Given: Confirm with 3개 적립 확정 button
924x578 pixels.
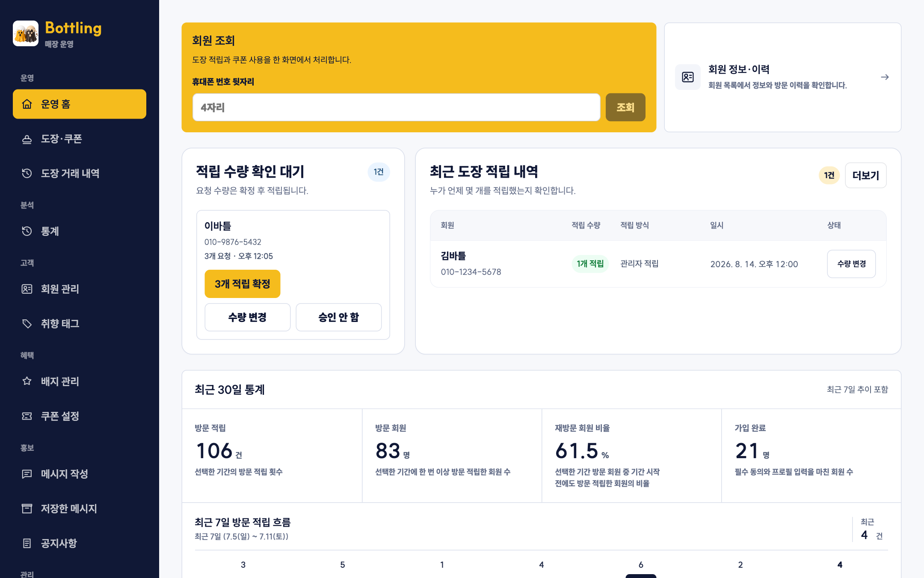Looking at the screenshot, I should [x=243, y=284].
